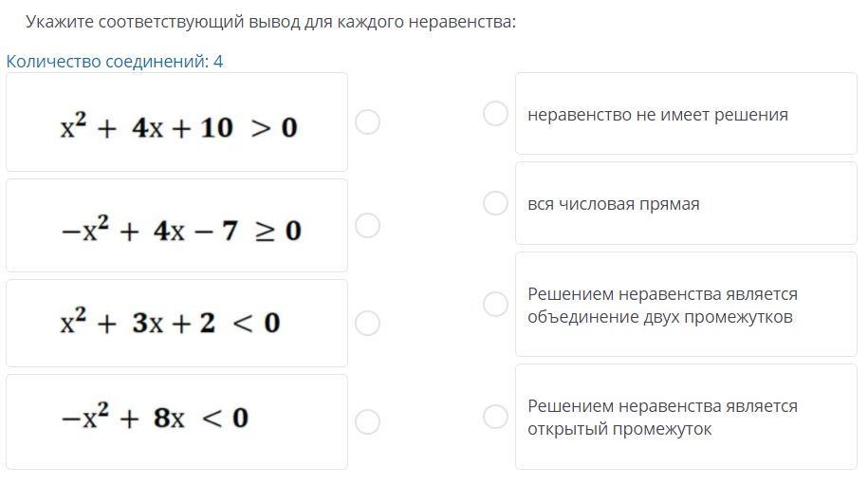Click the x² + 4x + 10 > 0 formula card
This screenshot has height=485, width=868.
coord(176,122)
